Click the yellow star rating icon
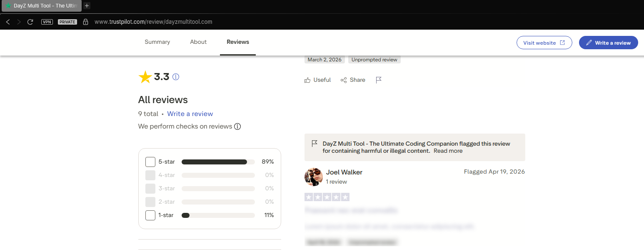The image size is (644, 250). coord(145,77)
